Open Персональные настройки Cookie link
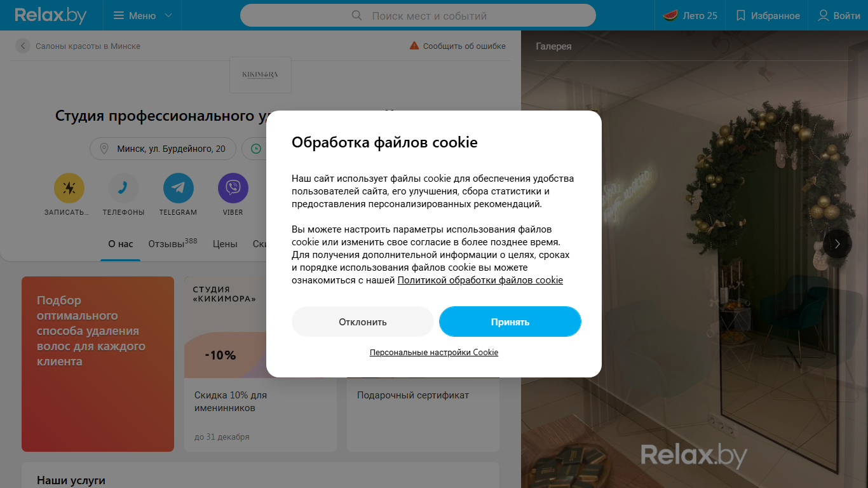The image size is (868, 488). pyautogui.click(x=434, y=352)
